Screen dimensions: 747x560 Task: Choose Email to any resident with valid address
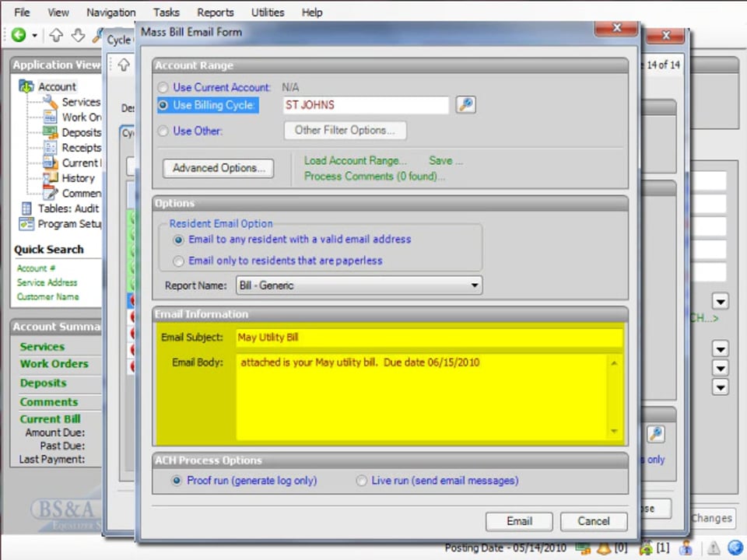pyautogui.click(x=178, y=240)
